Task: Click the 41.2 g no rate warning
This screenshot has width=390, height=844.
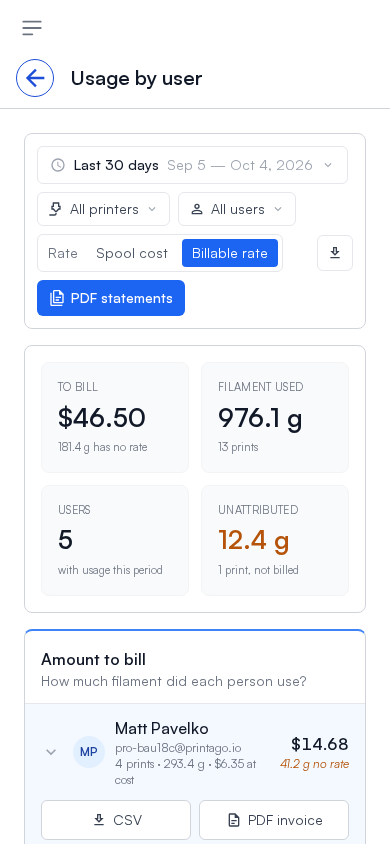Action: point(315,764)
